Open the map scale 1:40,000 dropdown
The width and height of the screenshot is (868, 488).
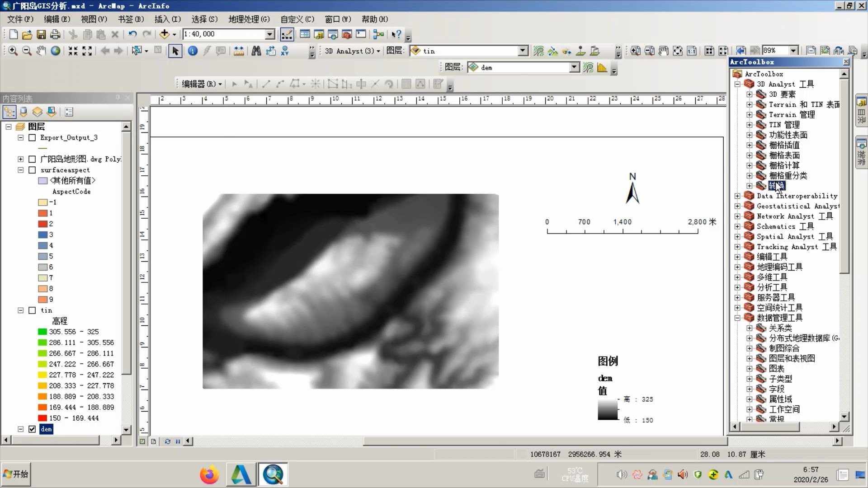click(x=270, y=34)
